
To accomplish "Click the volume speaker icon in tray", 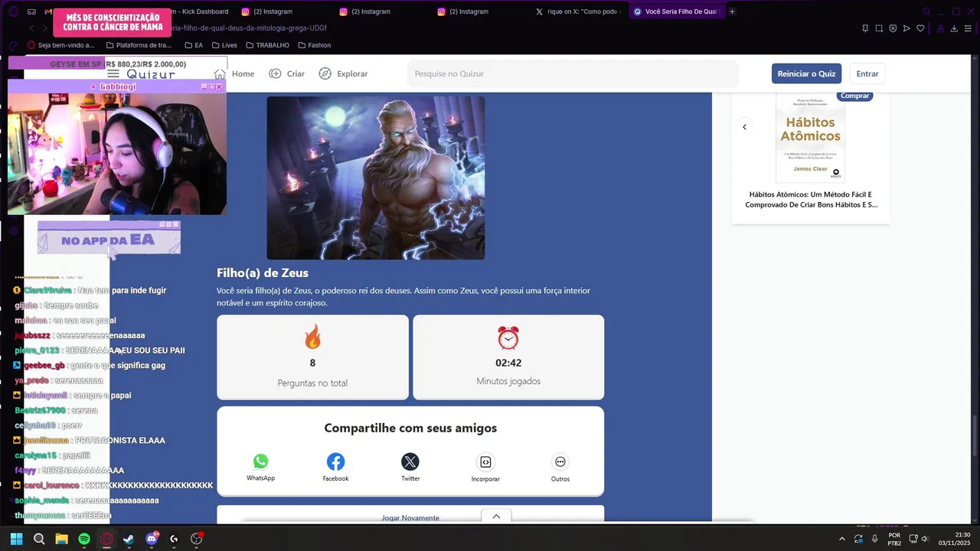I will tap(926, 539).
